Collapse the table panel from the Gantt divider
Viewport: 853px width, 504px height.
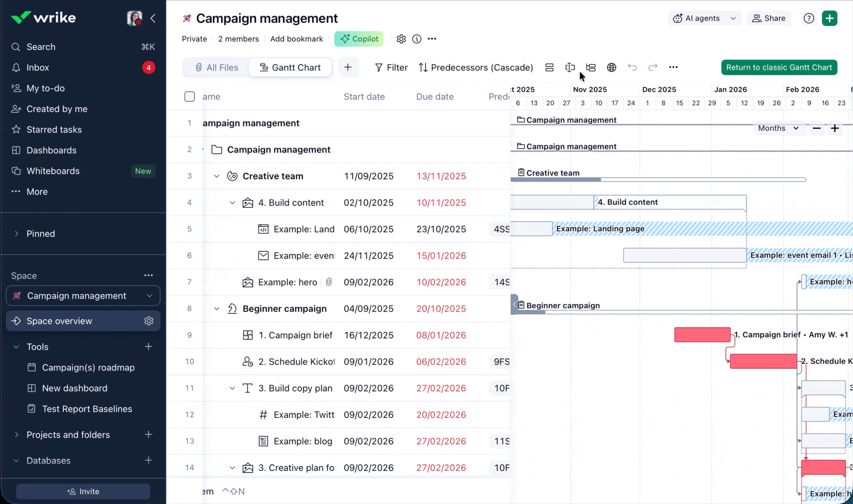(x=514, y=304)
